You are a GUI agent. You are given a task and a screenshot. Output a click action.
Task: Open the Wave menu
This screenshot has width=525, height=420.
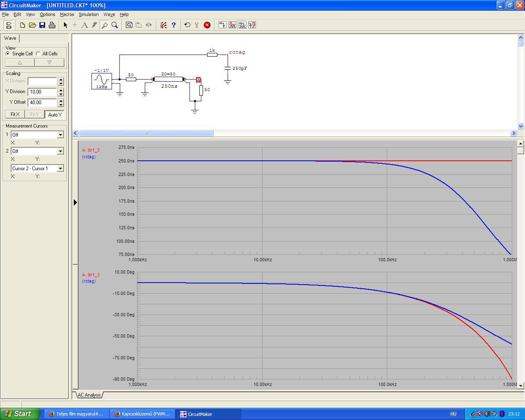[109, 14]
